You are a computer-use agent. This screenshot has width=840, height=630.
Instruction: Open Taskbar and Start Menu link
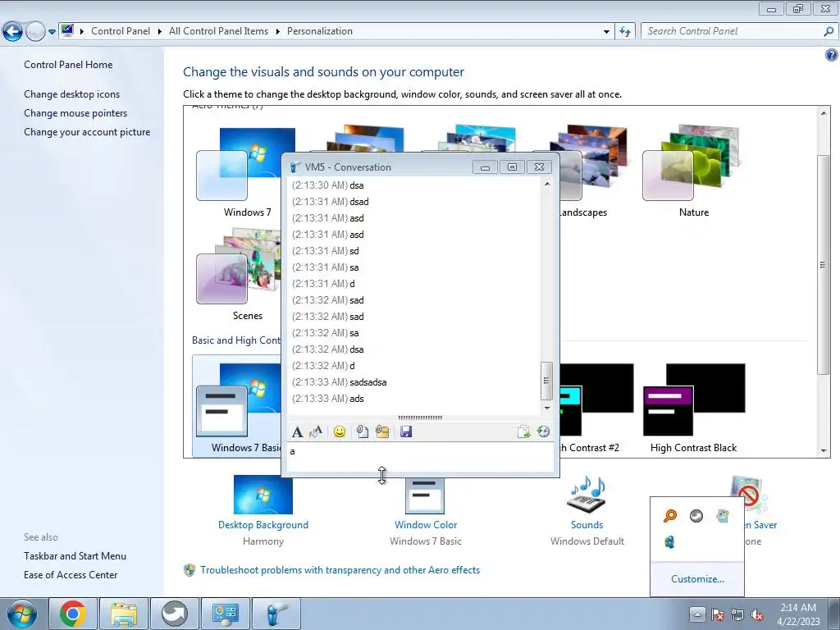coord(75,556)
